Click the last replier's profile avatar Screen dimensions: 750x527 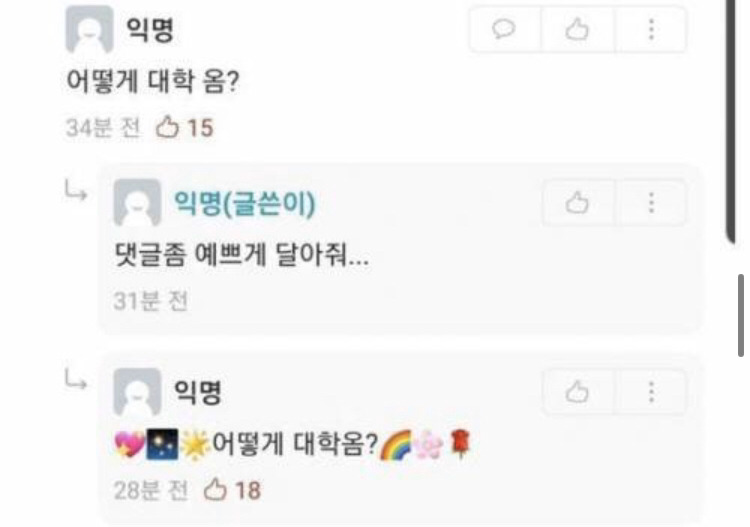click(x=137, y=392)
